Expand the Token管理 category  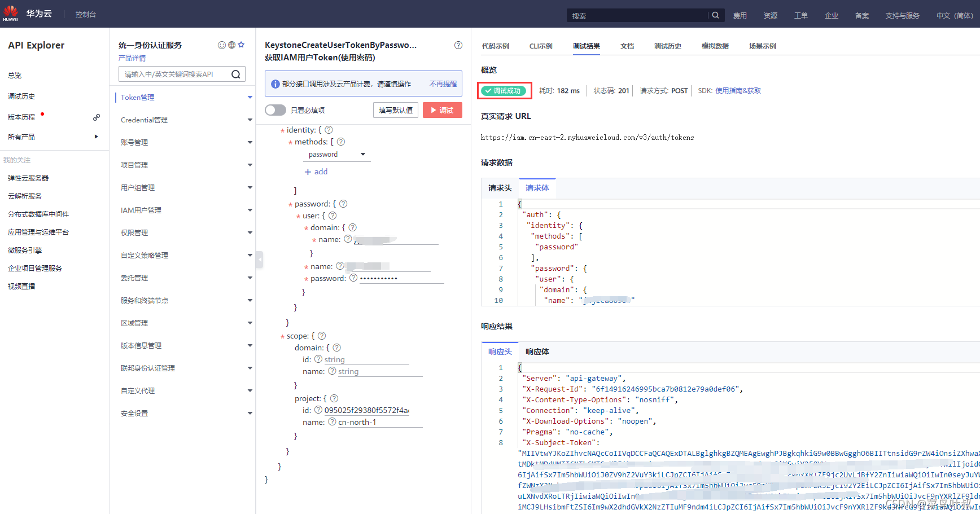click(x=250, y=98)
